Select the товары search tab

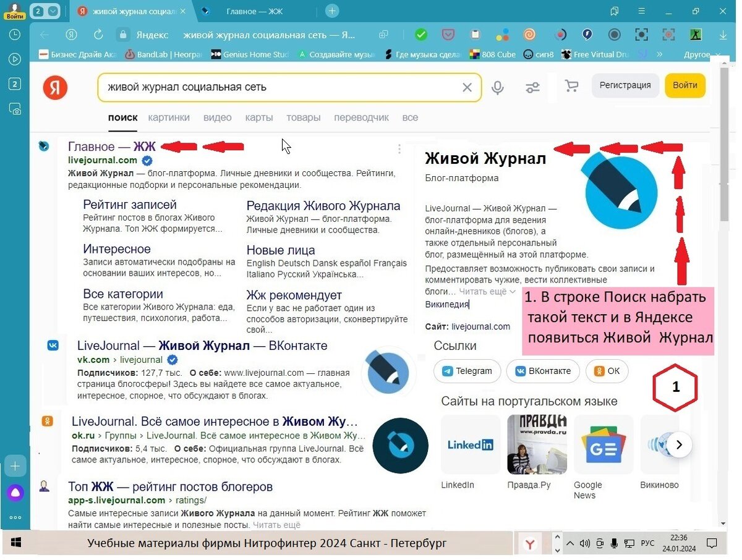click(303, 117)
